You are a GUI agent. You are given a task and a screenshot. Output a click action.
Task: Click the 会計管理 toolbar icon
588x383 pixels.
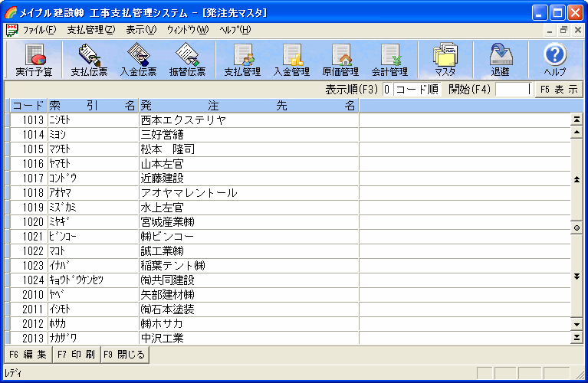(x=389, y=60)
